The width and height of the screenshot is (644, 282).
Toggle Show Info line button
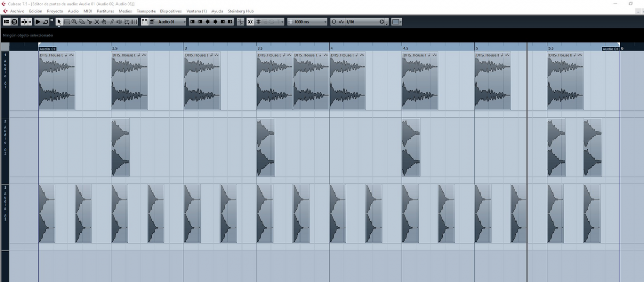click(x=7, y=21)
